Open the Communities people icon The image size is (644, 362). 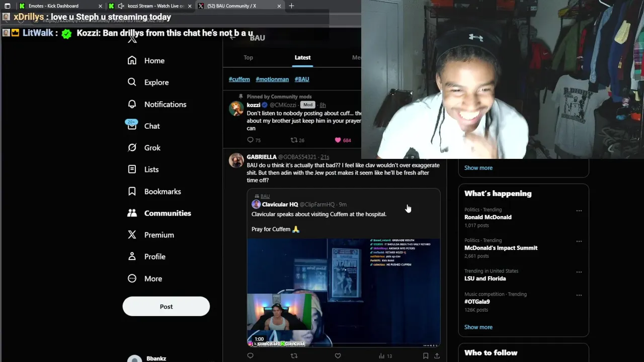click(x=132, y=213)
